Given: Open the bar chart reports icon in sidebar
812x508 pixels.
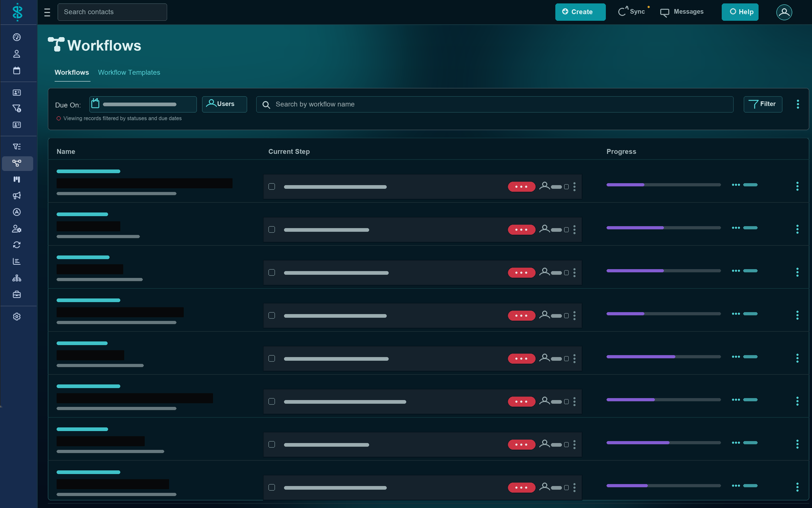Looking at the screenshot, I should tap(17, 261).
